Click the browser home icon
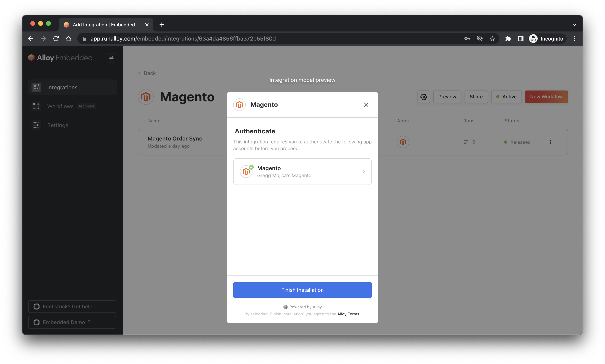Viewport: 605px width, 364px height. click(69, 39)
